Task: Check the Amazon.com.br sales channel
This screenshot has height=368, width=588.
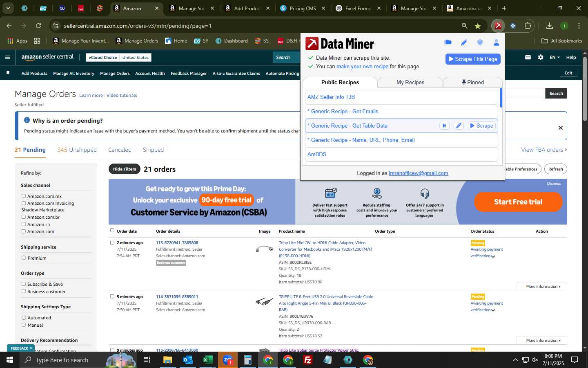Action: (24, 217)
